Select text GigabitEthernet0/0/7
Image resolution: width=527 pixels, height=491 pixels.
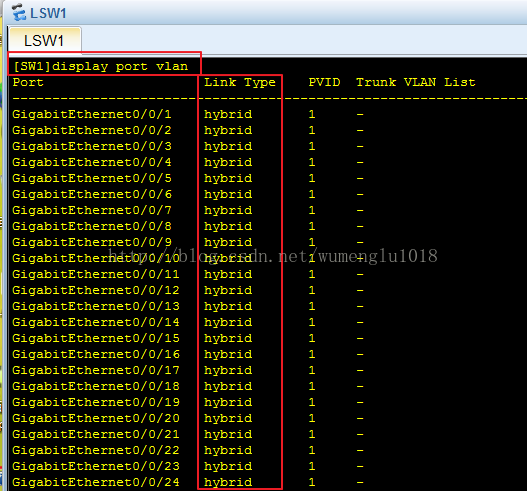coord(92,210)
